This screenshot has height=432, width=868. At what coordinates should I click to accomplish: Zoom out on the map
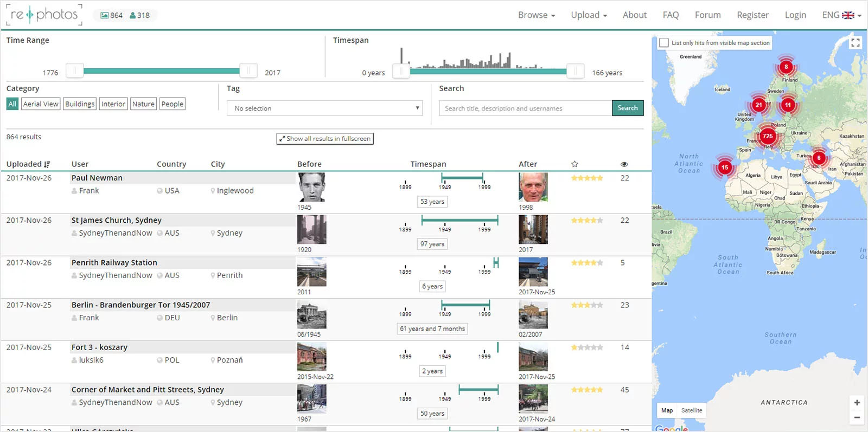coord(857,417)
